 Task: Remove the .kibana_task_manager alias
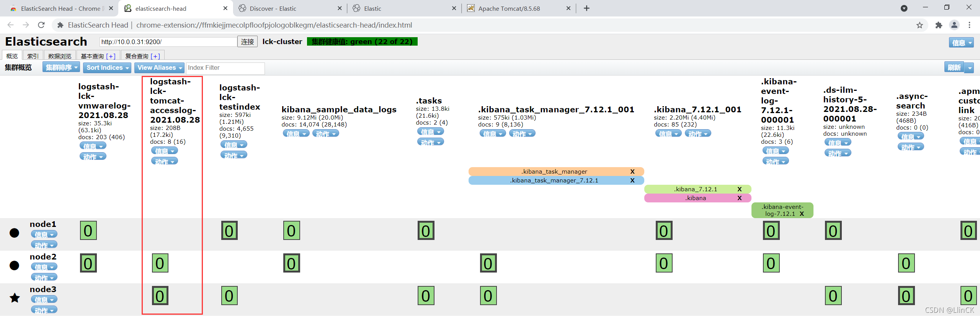(632, 171)
